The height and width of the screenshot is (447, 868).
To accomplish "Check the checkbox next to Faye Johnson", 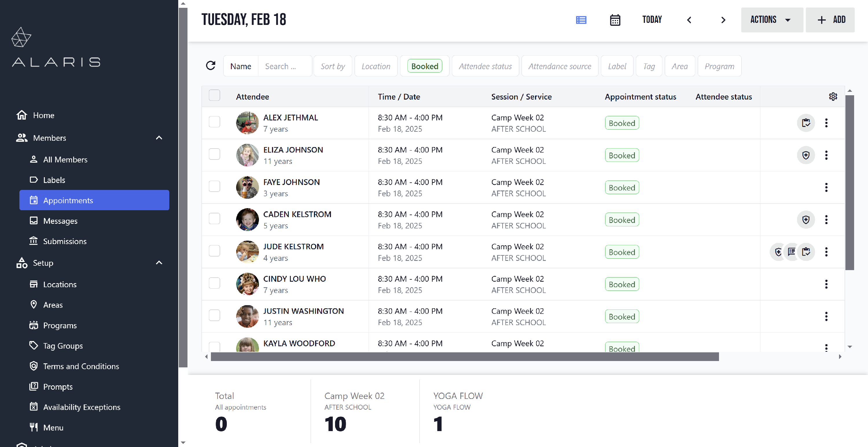I will point(214,186).
